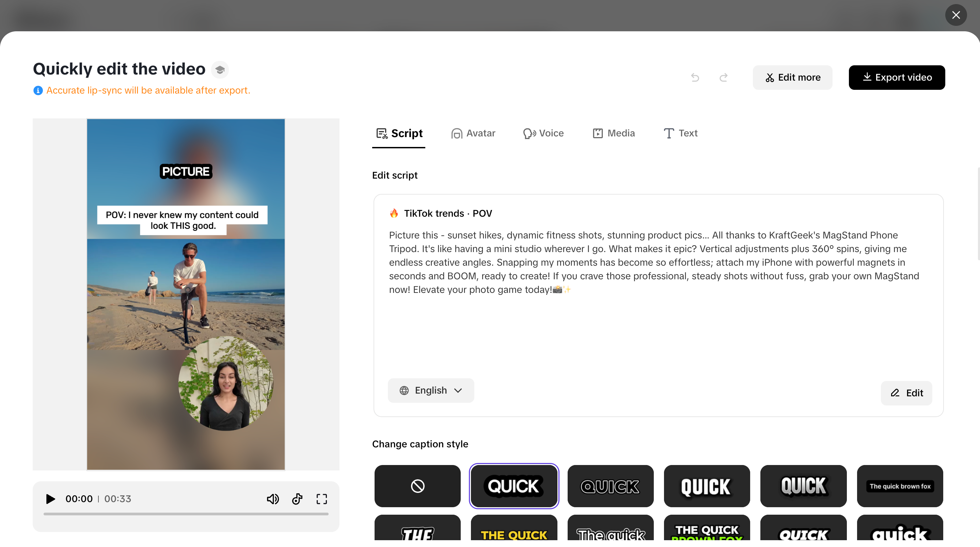The width and height of the screenshot is (980, 547).
Task: Disable captions with the no-caption style
Action: [417, 486]
